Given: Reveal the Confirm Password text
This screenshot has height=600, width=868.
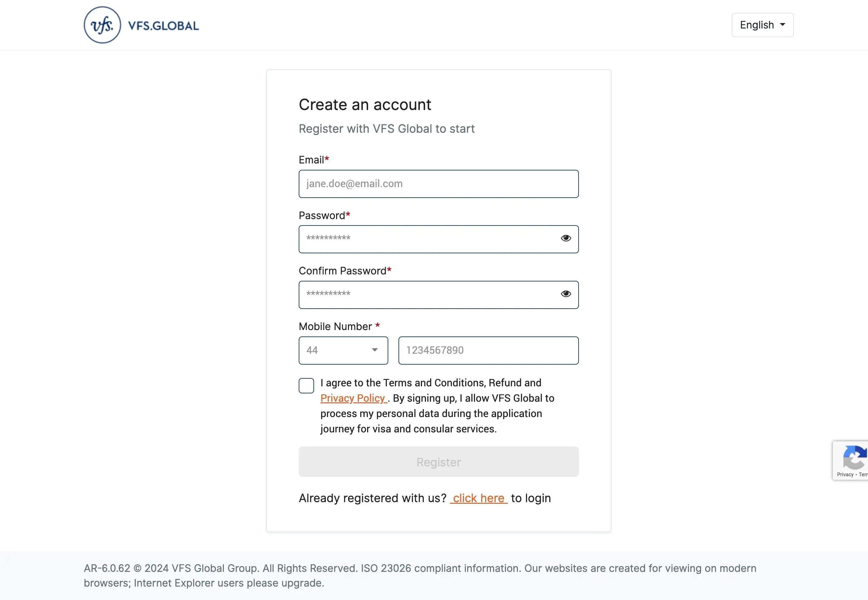Looking at the screenshot, I should coord(566,294).
